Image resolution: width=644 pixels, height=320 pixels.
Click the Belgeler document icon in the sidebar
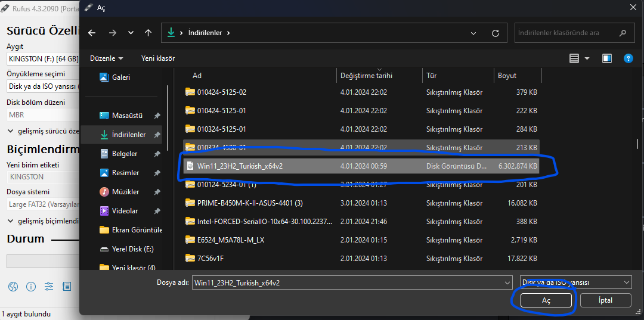(104, 153)
